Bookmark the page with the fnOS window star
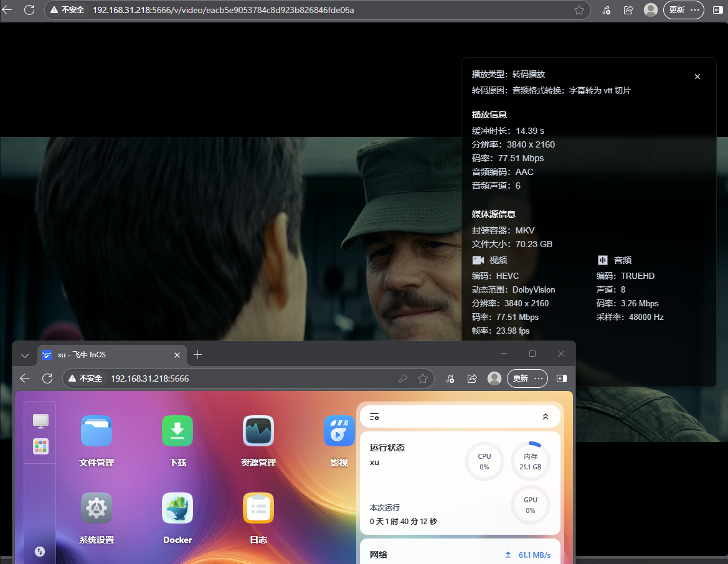The image size is (728, 564). tap(422, 378)
